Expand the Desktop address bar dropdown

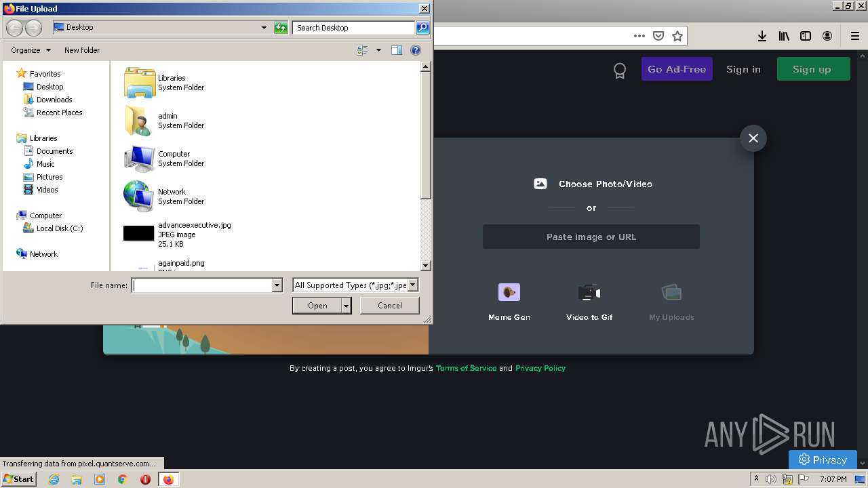pos(264,28)
